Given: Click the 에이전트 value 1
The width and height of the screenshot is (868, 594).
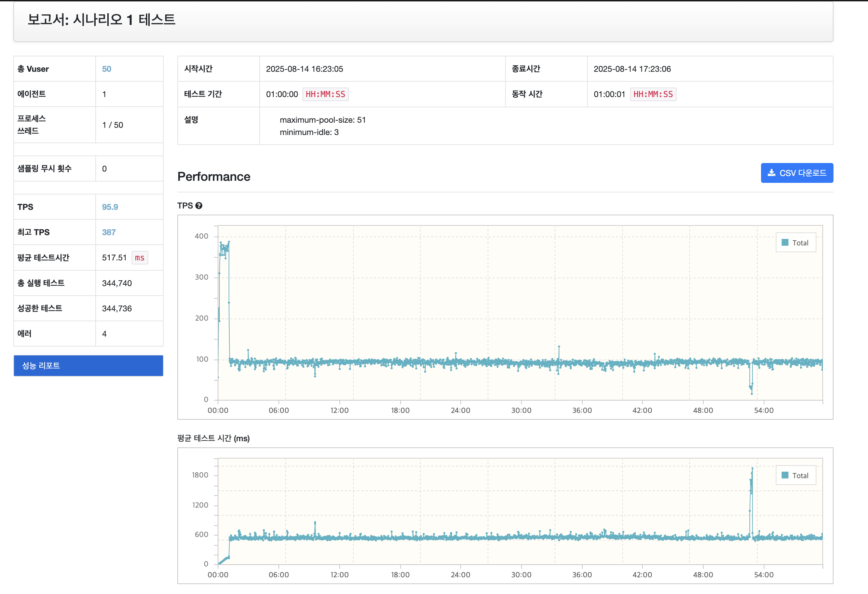Looking at the screenshot, I should (x=104, y=94).
